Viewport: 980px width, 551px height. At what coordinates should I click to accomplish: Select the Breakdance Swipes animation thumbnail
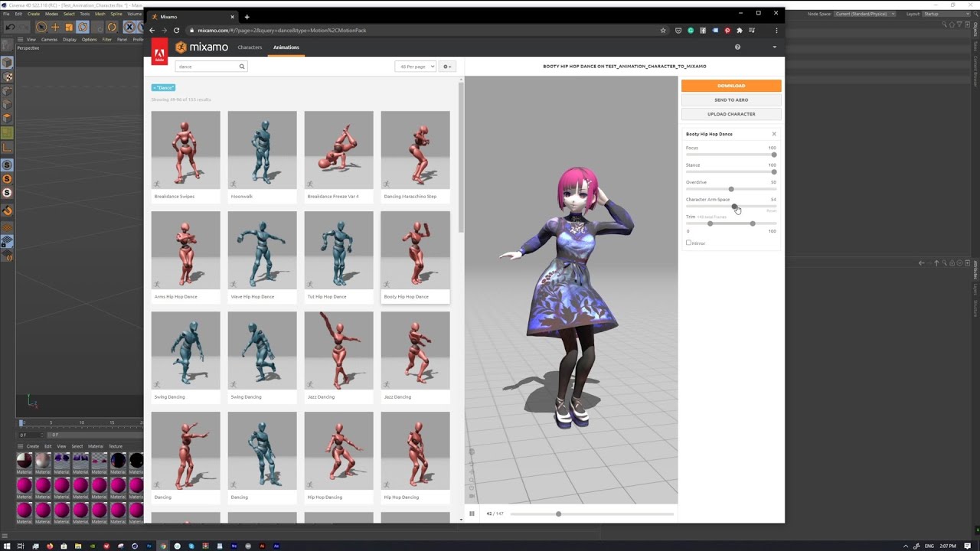coord(185,150)
